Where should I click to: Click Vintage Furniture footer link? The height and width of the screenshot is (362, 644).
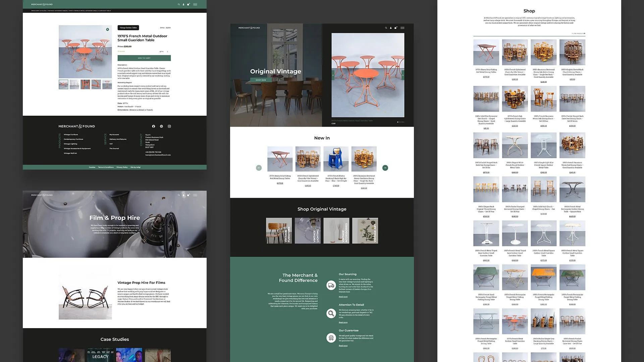pos(71,134)
